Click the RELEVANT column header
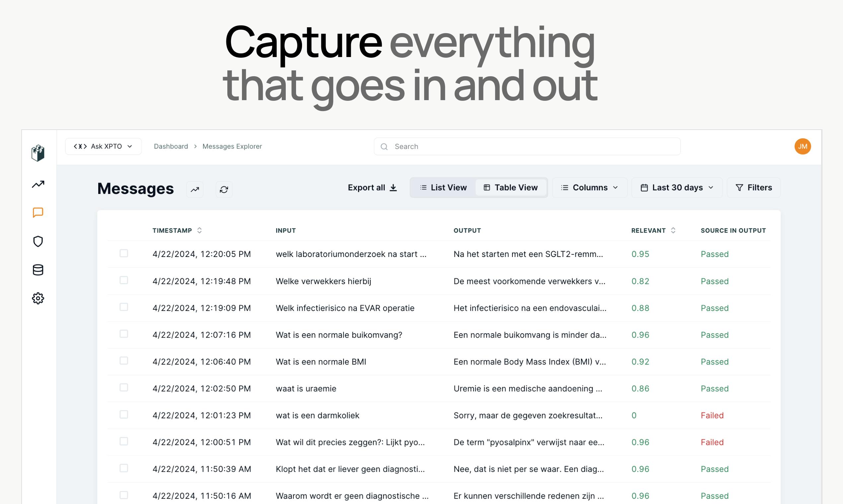 [x=649, y=230]
